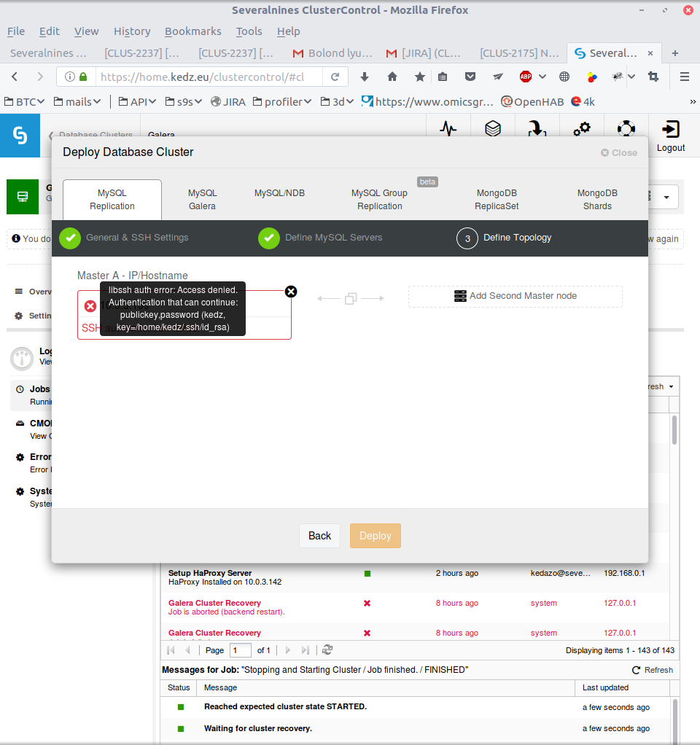Click the site info icon in URL bar
Screen dimensions: 700x745
click(x=70, y=77)
